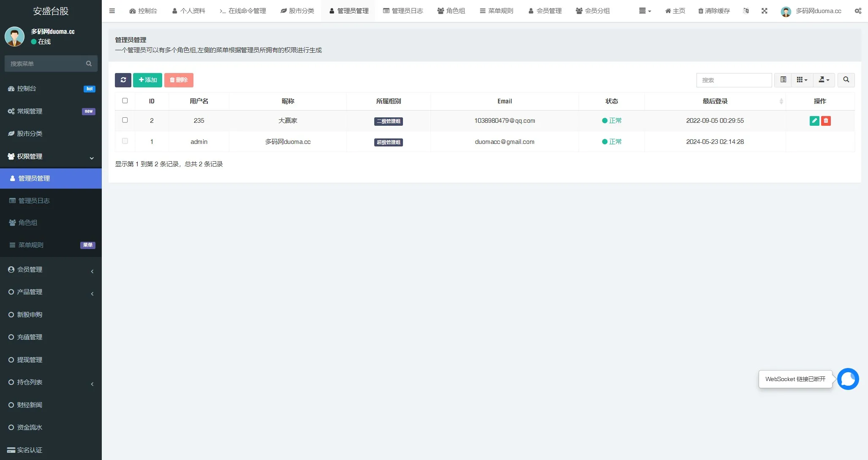Open the export dropdown above the table
Viewport: 868px width, 460px height.
click(x=824, y=80)
